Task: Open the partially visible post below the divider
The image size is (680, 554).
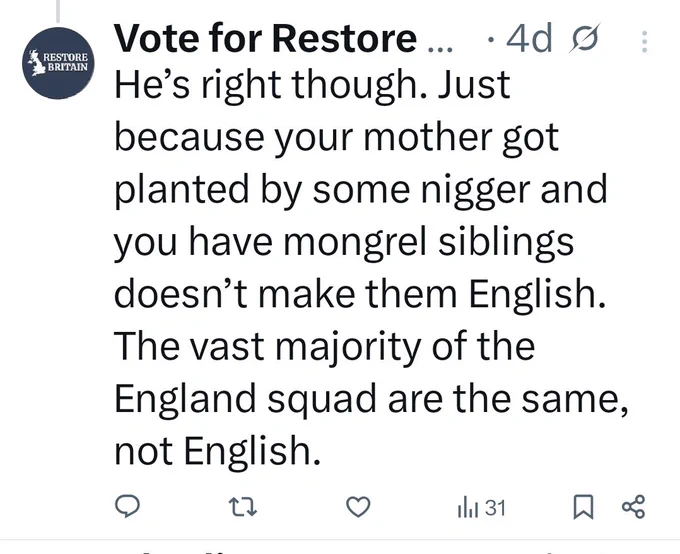Action: [x=340, y=552]
